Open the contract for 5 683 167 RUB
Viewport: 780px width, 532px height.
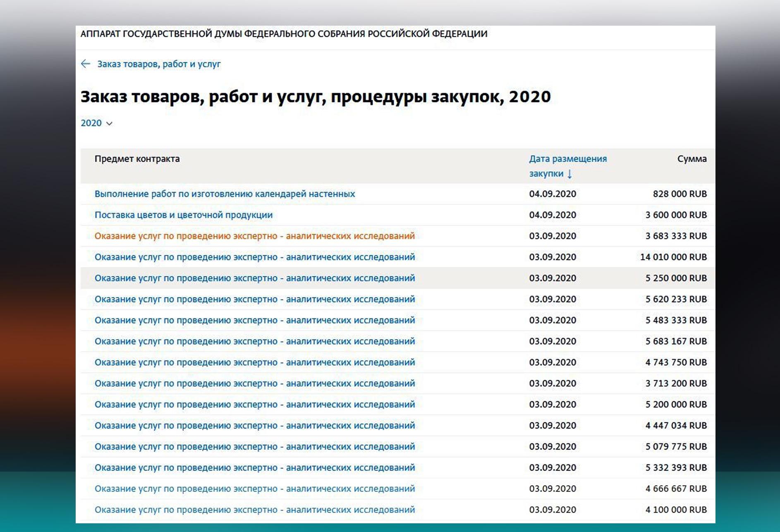click(x=254, y=342)
